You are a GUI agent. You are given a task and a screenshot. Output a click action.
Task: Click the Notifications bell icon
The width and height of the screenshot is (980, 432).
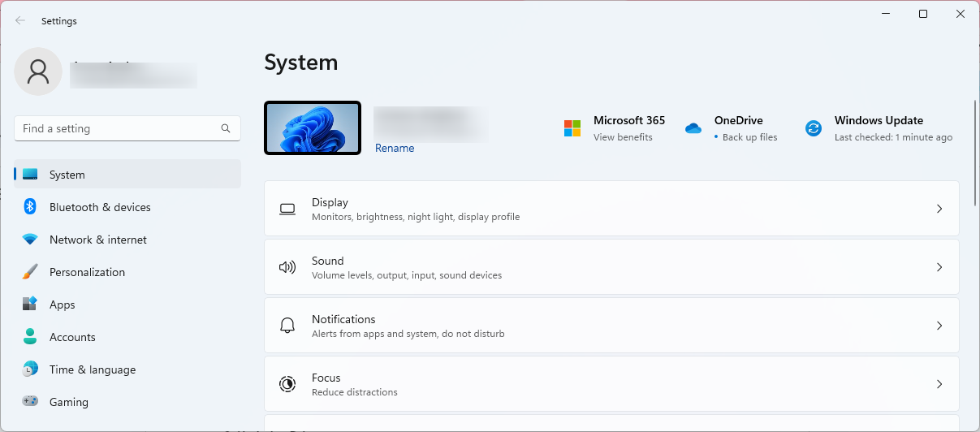(x=287, y=326)
